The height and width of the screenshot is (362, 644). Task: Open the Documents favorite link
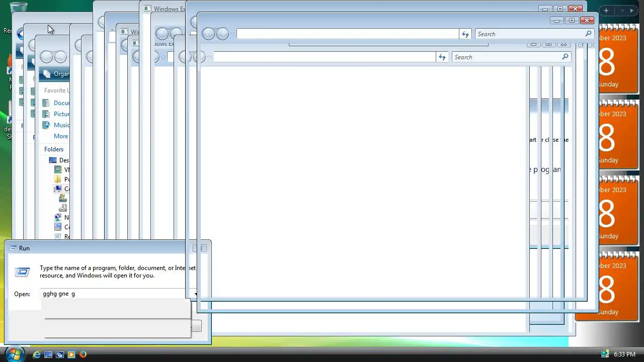click(56, 103)
